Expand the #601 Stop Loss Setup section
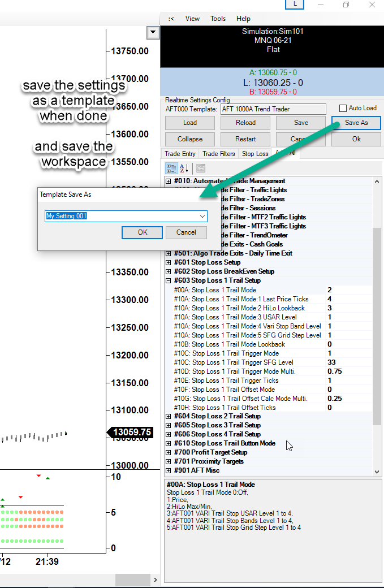The width and height of the screenshot is (384, 588). [169, 262]
